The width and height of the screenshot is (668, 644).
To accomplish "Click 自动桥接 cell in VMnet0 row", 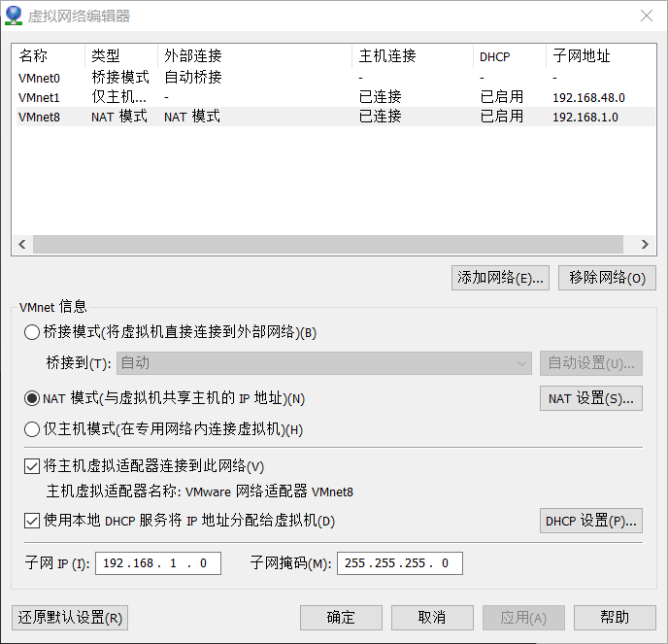I will (x=193, y=78).
